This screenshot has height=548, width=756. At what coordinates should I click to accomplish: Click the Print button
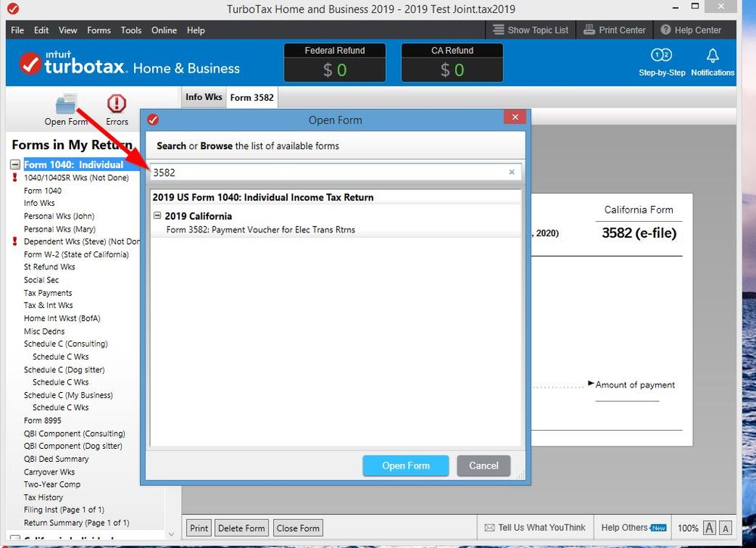point(198,528)
